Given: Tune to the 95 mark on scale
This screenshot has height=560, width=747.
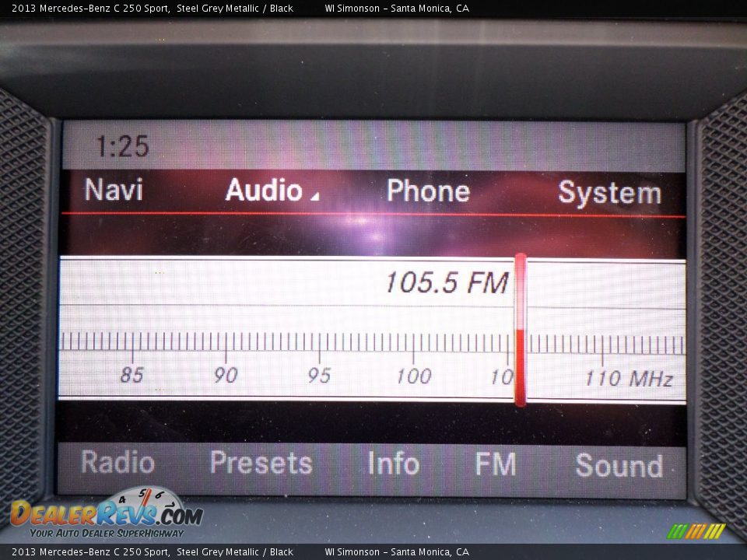Looking at the screenshot, I should click(319, 376).
